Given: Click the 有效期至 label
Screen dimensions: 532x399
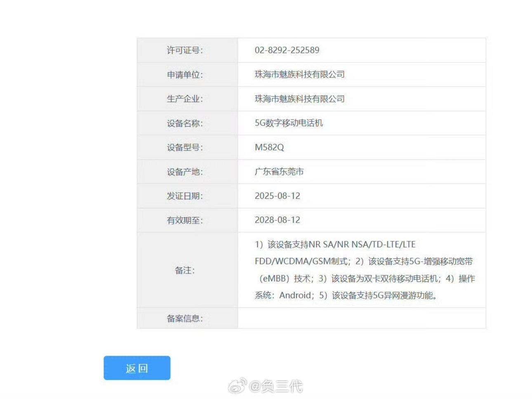Looking at the screenshot, I should point(185,220).
